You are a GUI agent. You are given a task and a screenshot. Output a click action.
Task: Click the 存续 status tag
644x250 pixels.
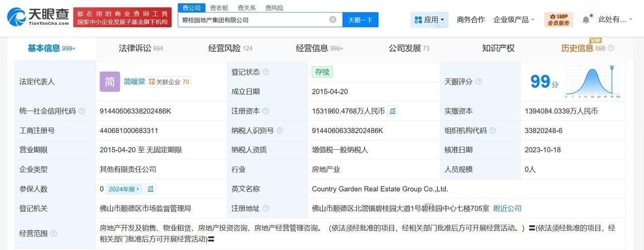(x=322, y=72)
